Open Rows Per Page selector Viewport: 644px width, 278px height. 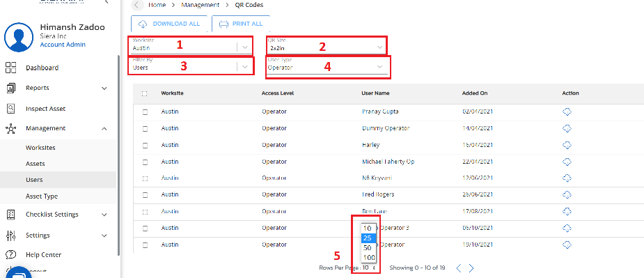(x=369, y=268)
